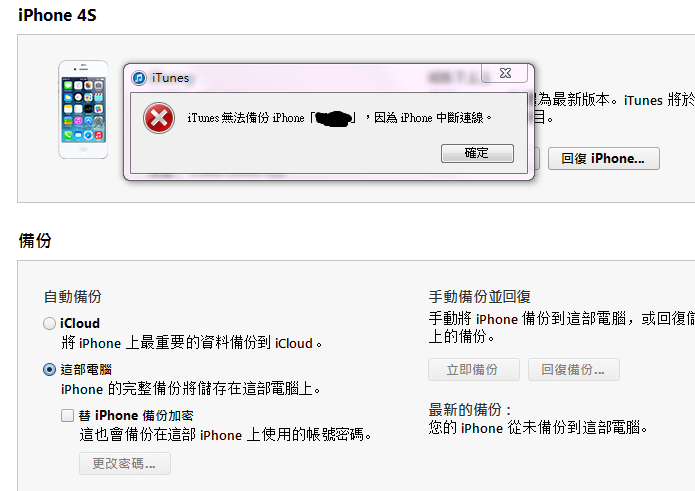Click the 最新的備份 status label
Viewport: 695px width, 491px height.
point(470,409)
